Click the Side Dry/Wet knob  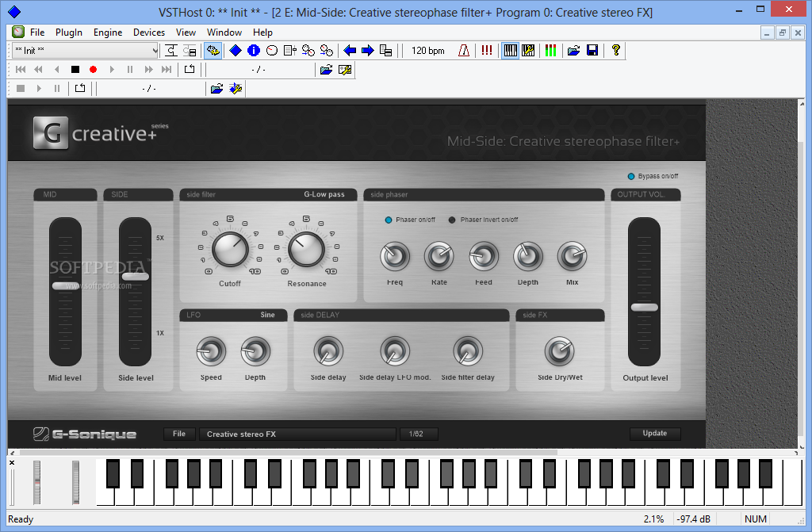(560, 352)
